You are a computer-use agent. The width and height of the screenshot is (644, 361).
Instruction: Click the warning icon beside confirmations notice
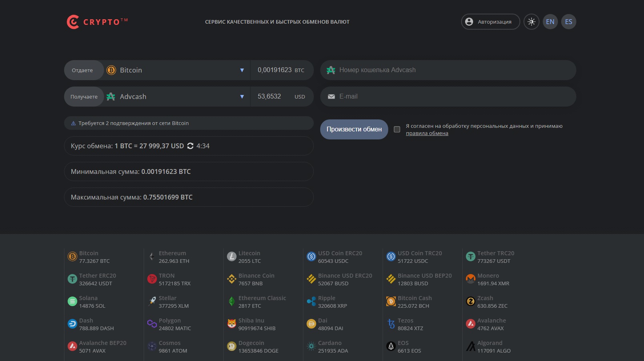73,123
